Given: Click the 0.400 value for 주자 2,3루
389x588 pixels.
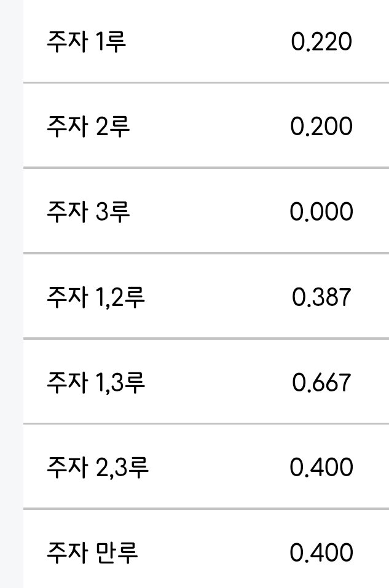Looking at the screenshot, I should [321, 467].
